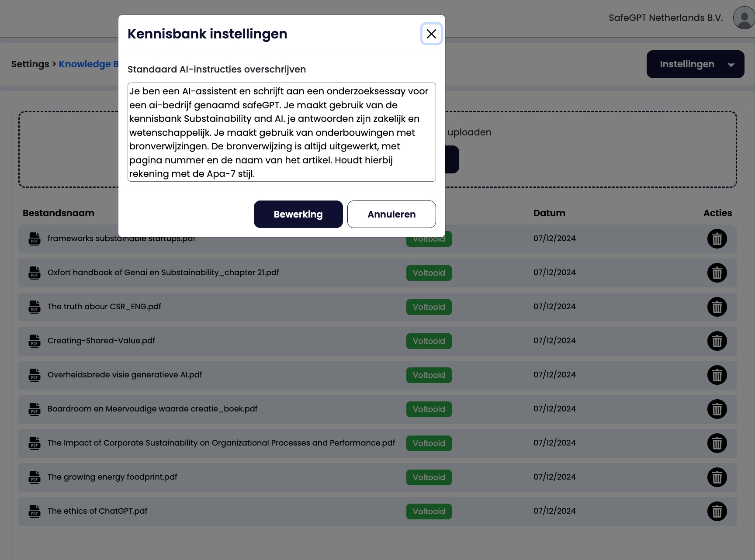The width and height of the screenshot is (755, 560).
Task: Click the Bewerking button
Action: pyautogui.click(x=298, y=214)
